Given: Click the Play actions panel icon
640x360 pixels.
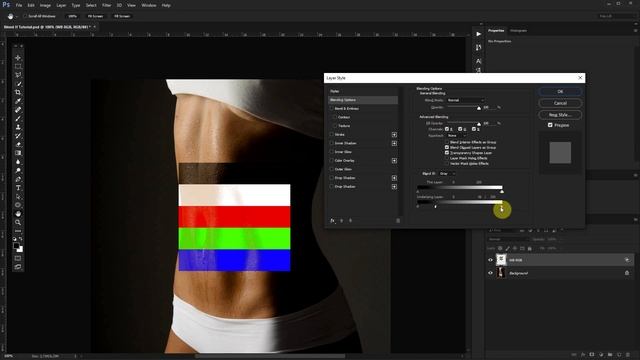Looking at the screenshot, I should (478, 34).
